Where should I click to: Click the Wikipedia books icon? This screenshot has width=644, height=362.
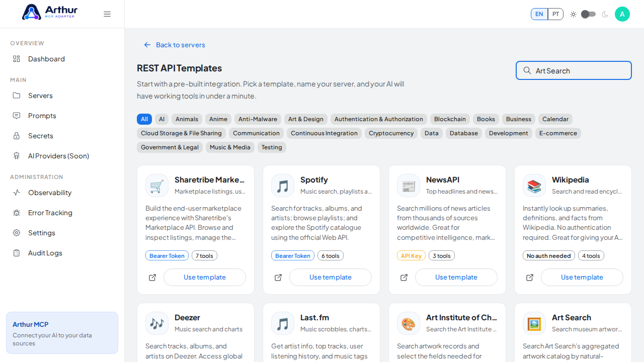tap(534, 186)
